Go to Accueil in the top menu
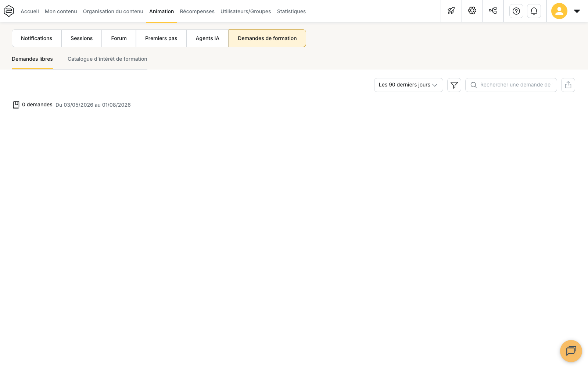 click(x=30, y=11)
